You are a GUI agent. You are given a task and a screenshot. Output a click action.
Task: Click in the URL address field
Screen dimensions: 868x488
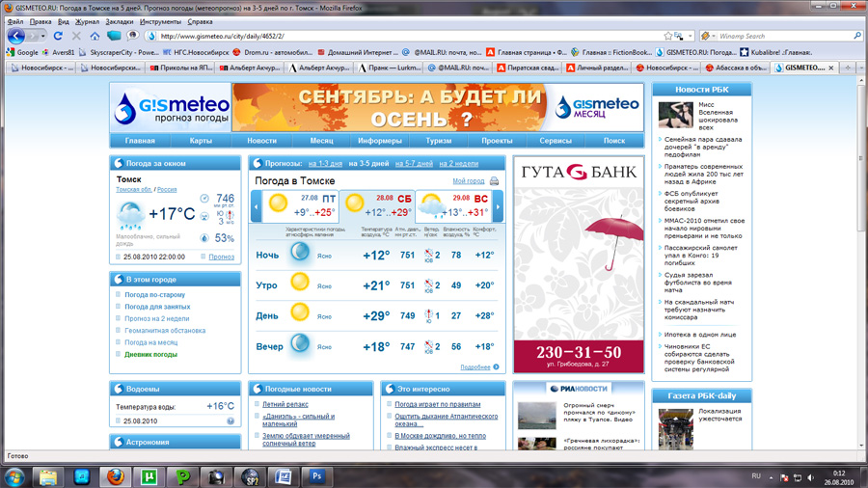click(410, 36)
